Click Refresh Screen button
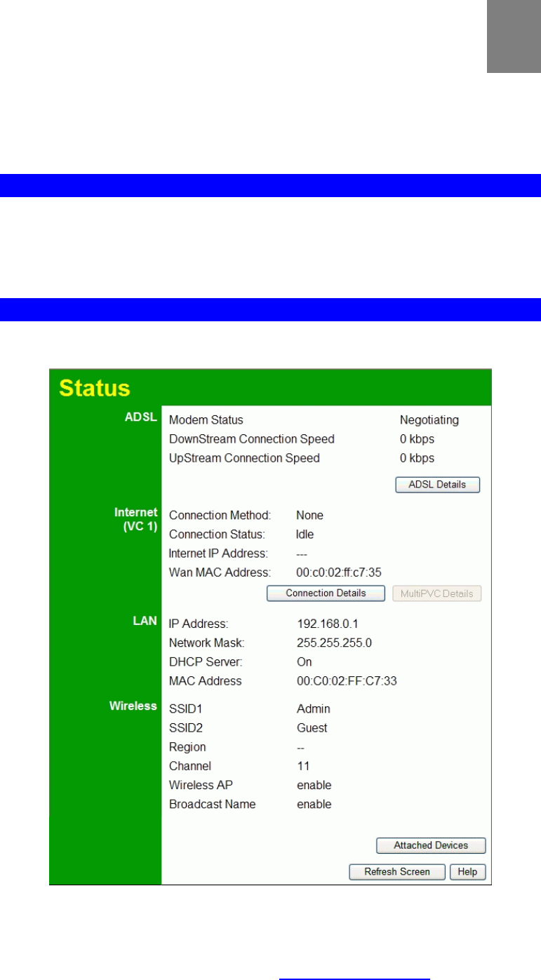Viewport: 541px width, 980px height. click(x=397, y=872)
